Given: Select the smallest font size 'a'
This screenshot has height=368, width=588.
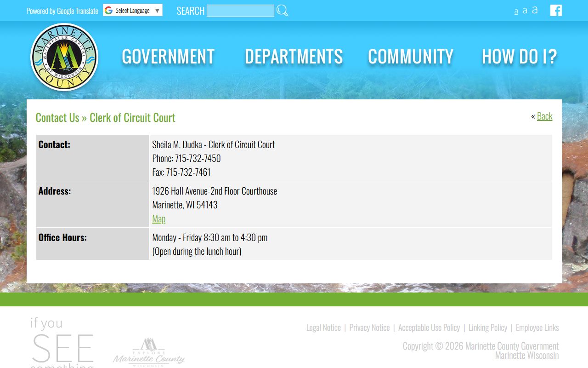Looking at the screenshot, I should (516, 11).
